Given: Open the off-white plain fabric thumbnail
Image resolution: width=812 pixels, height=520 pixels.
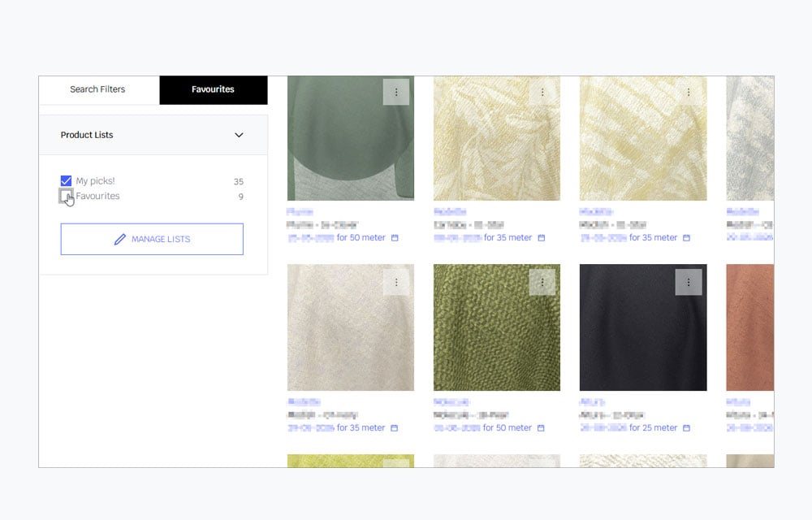Looking at the screenshot, I should (351, 327).
